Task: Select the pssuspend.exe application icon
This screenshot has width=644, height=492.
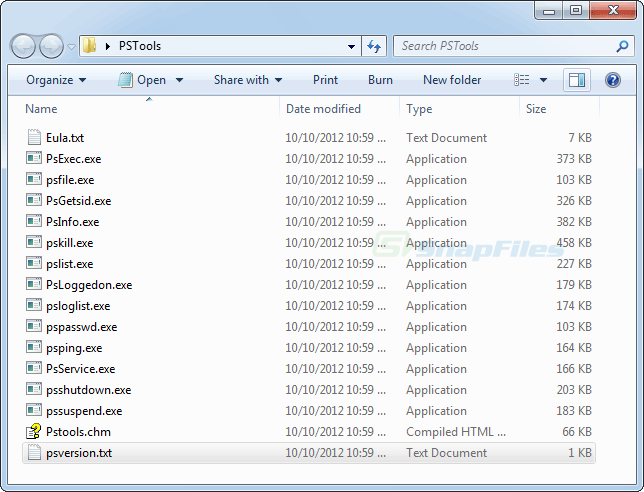Action: (34, 409)
